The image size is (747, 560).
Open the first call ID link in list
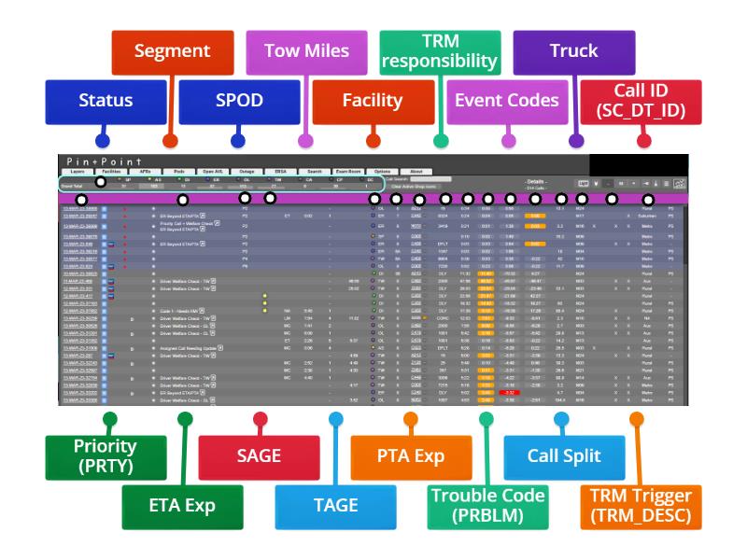point(78,208)
